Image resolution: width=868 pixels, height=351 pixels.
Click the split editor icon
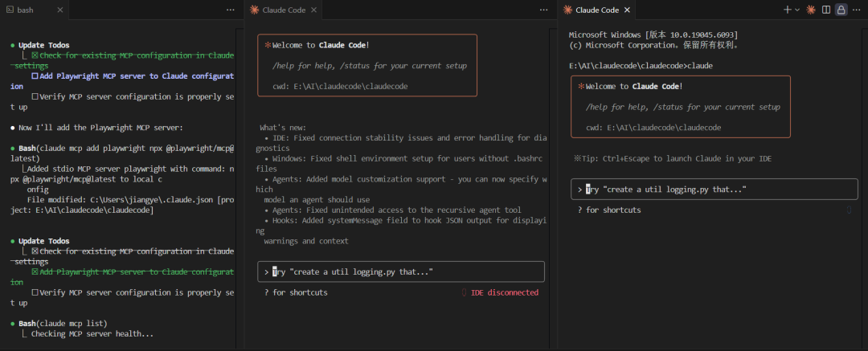pos(826,10)
